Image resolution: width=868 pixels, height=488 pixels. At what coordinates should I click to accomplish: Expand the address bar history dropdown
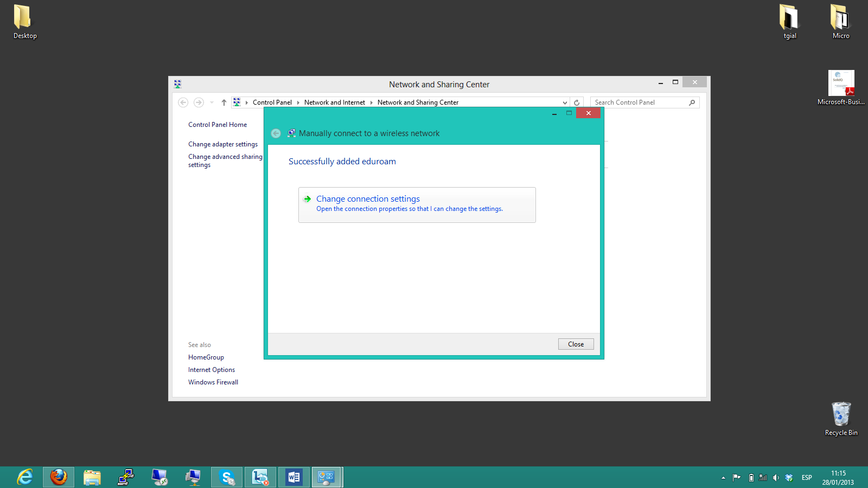pyautogui.click(x=565, y=102)
